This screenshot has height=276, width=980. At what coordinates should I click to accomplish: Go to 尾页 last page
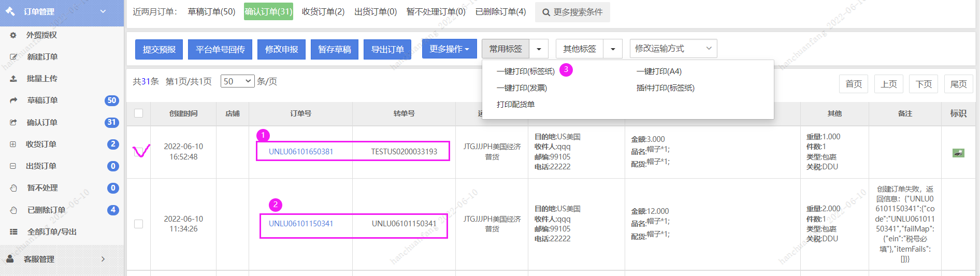pyautogui.click(x=959, y=84)
